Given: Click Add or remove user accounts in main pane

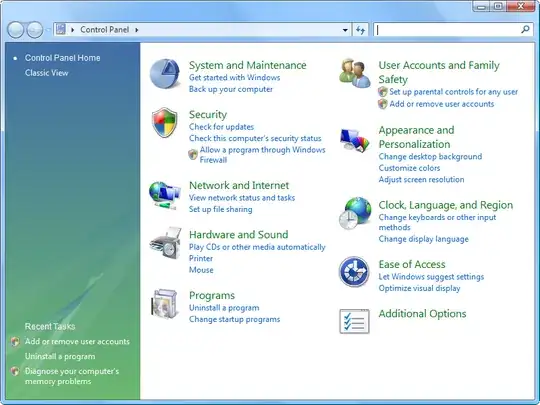Looking at the screenshot, I should [442, 104].
